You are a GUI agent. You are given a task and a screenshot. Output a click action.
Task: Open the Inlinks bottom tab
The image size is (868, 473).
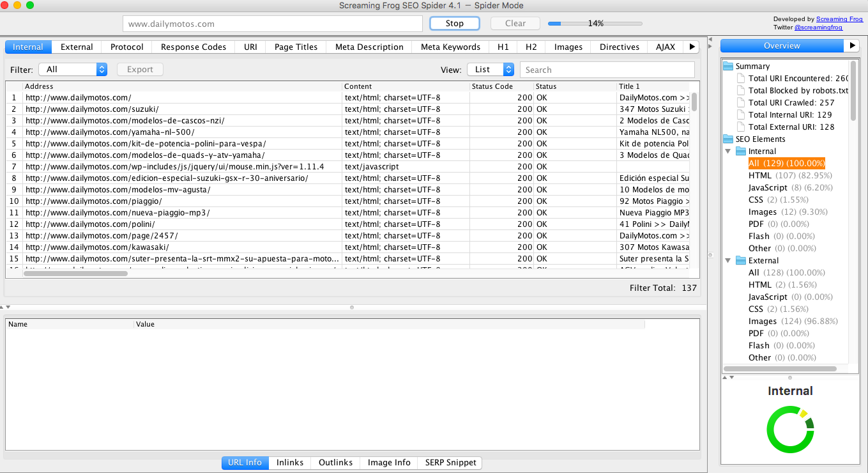289,462
